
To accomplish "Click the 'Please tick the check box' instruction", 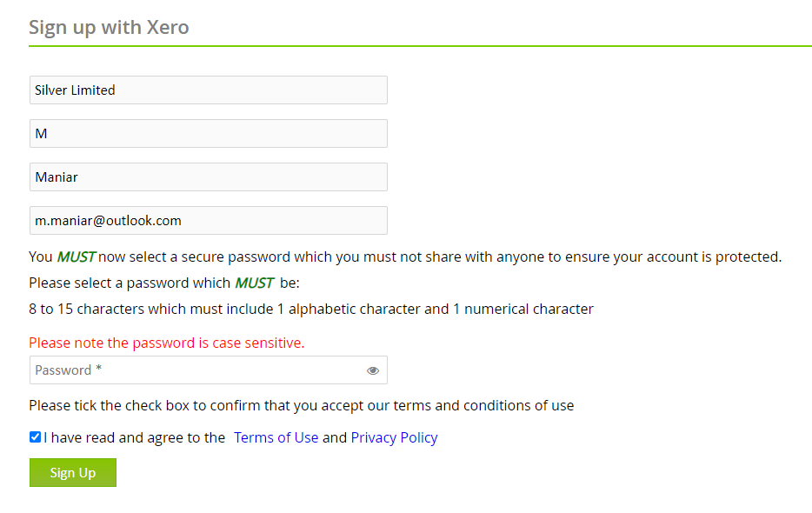I will point(301,405).
